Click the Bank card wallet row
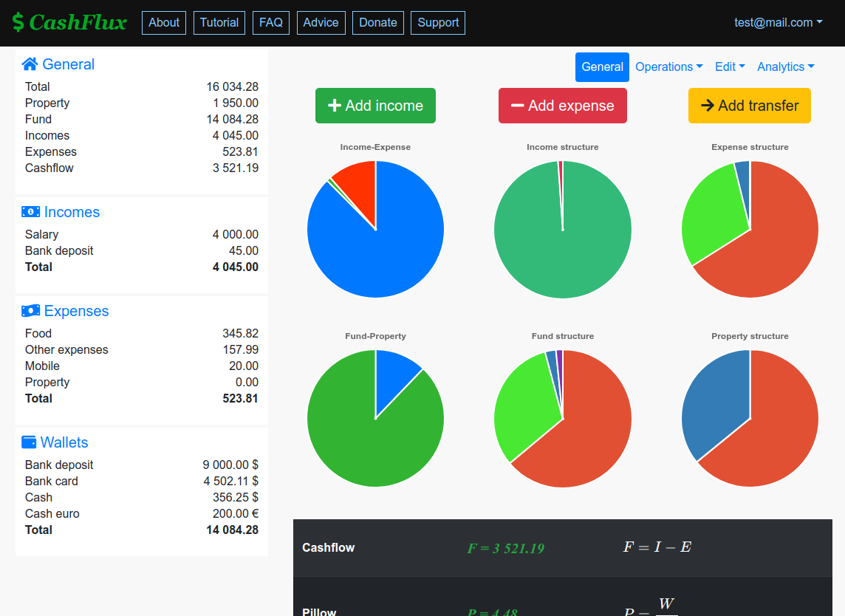 [141, 481]
